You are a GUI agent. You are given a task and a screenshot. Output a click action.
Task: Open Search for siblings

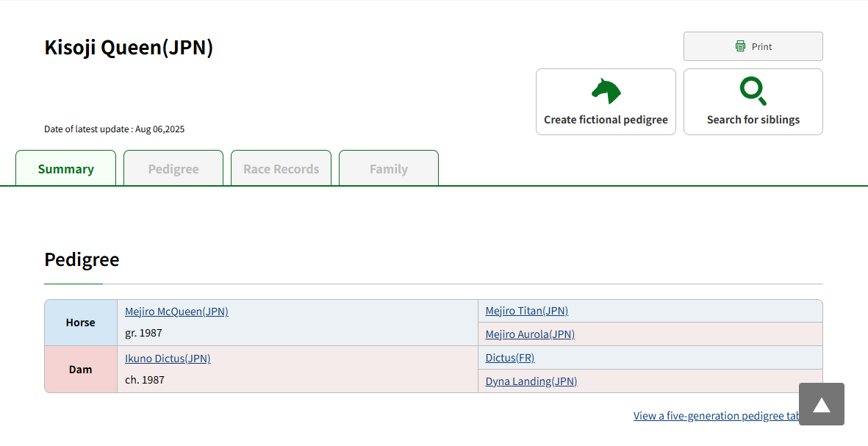753,102
